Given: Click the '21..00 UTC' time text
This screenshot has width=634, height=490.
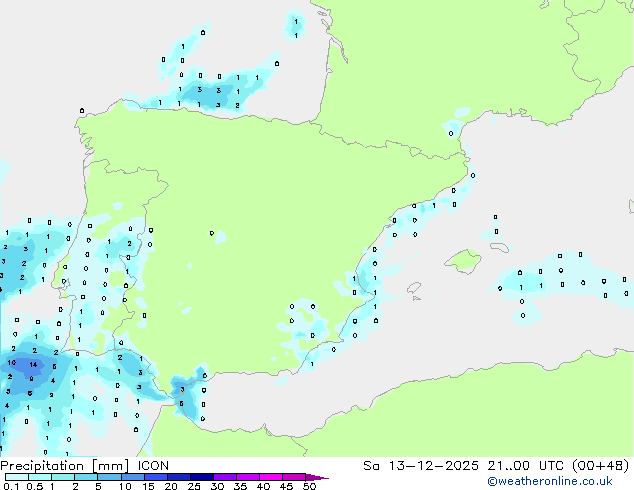Looking at the screenshot, I should point(526,466).
